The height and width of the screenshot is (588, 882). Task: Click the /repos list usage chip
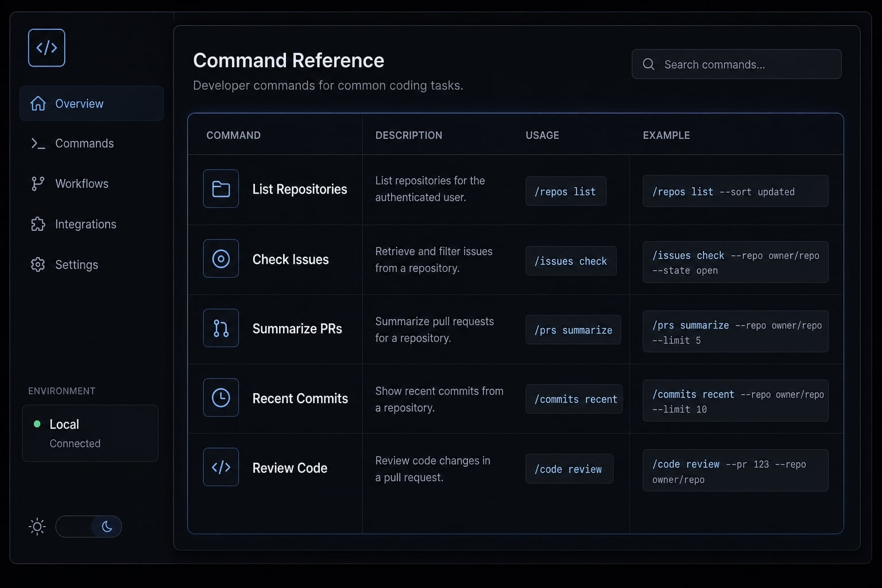566,191
